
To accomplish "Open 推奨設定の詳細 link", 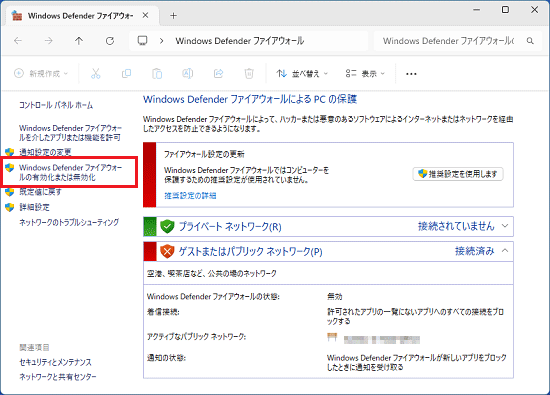I will (190, 196).
